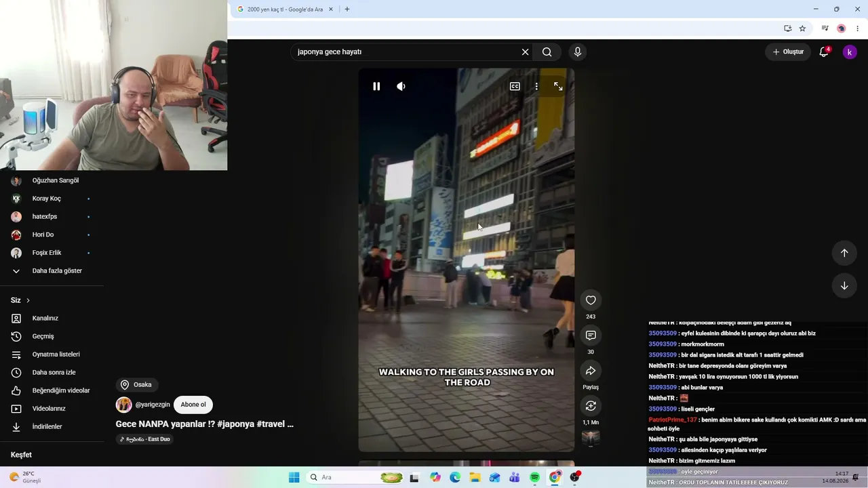
Task: Click the 'Abone ol' subscribe button
Action: [x=193, y=405]
